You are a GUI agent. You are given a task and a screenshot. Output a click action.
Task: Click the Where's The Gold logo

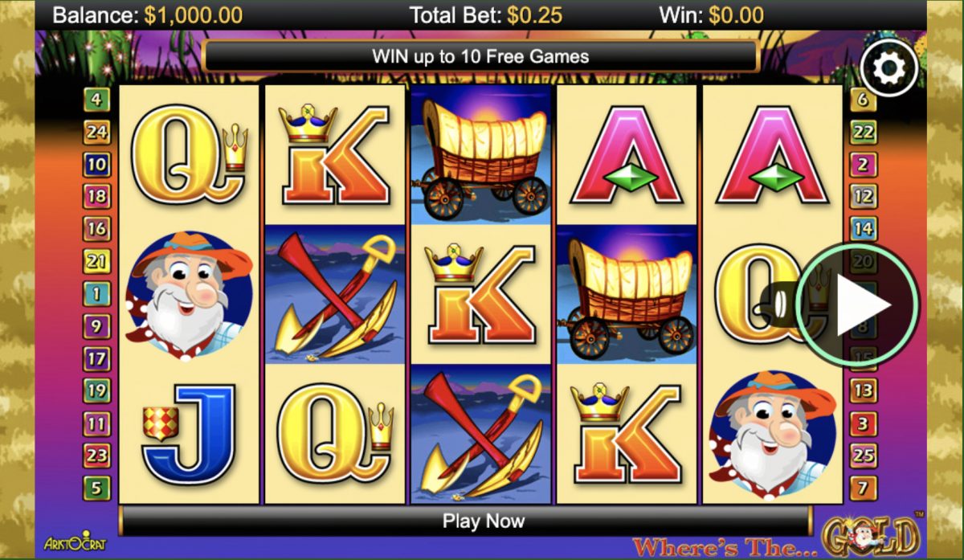tap(776, 538)
